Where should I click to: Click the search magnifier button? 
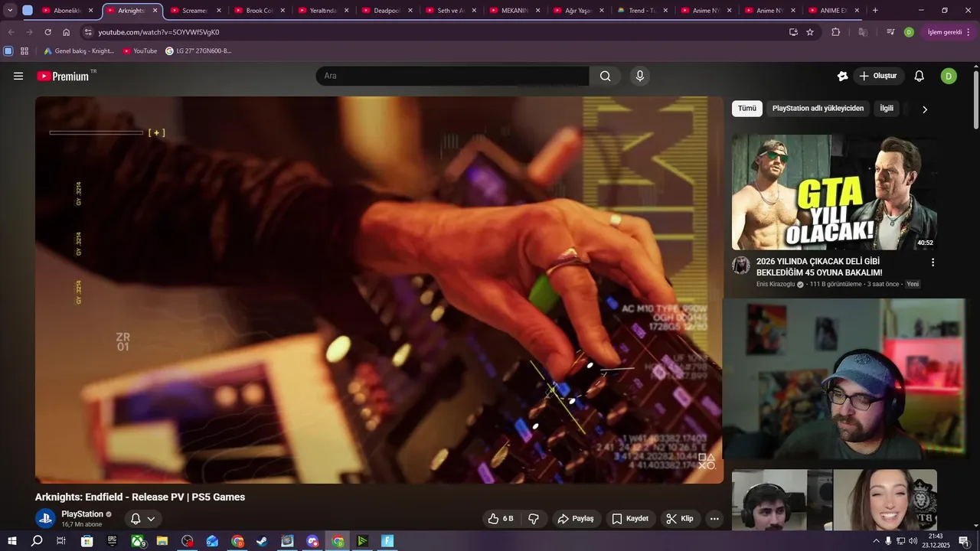coord(606,76)
